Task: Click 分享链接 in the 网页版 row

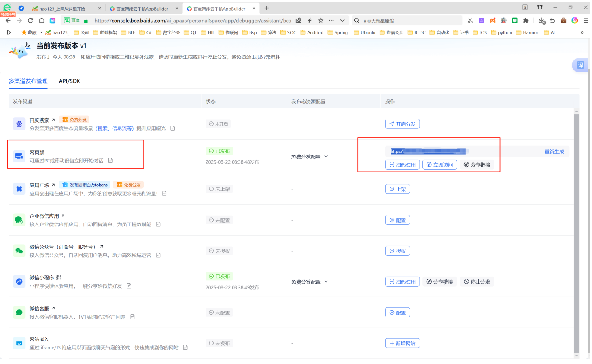Action: click(x=477, y=165)
